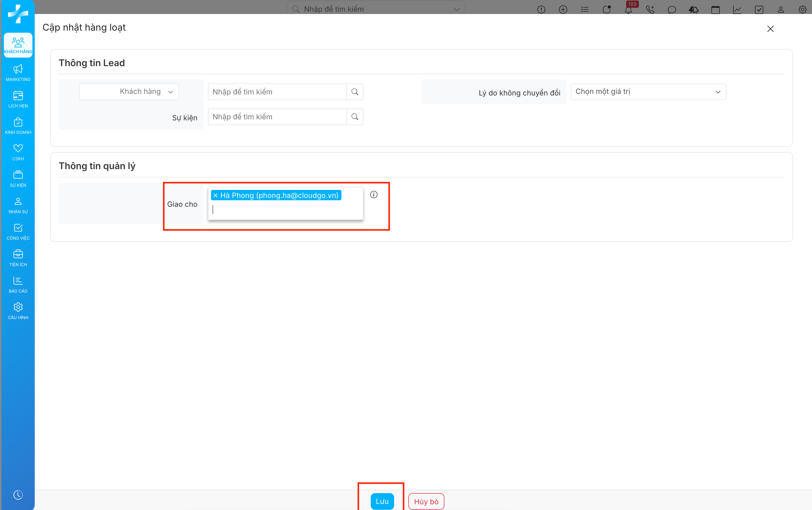Click search icon of Sự kiện field
The height and width of the screenshot is (510, 812).
(x=355, y=117)
